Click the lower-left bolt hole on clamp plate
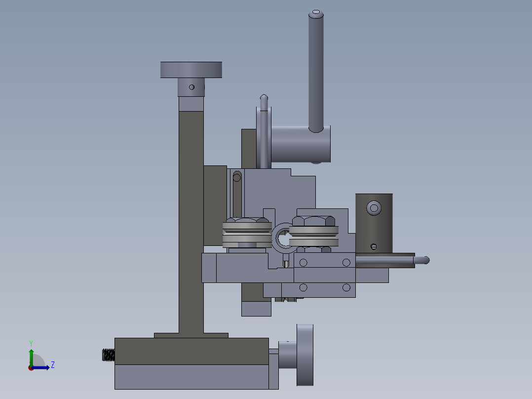The width and height of the screenshot is (532, 399). click(304, 287)
